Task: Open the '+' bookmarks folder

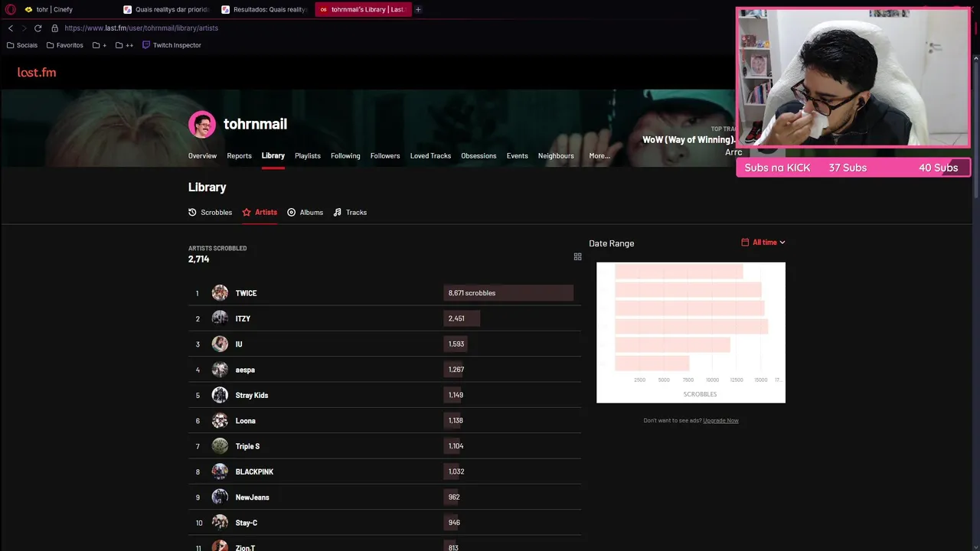Action: (x=100, y=45)
